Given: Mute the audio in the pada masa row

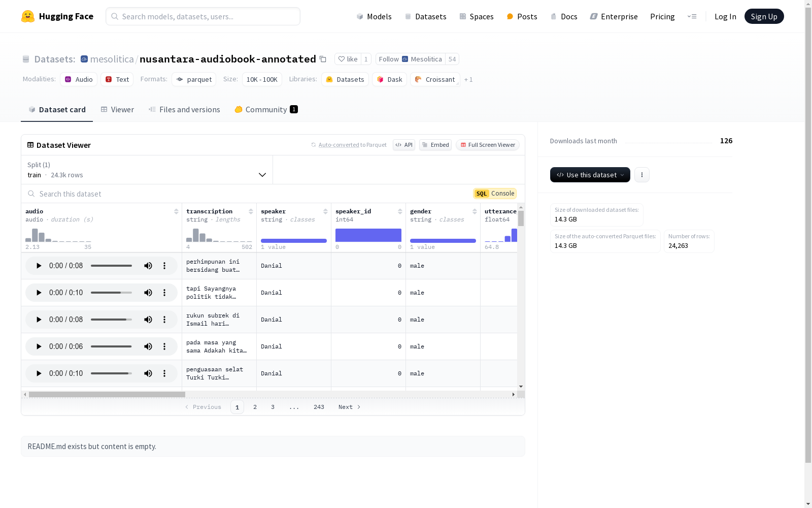Looking at the screenshot, I should point(148,346).
